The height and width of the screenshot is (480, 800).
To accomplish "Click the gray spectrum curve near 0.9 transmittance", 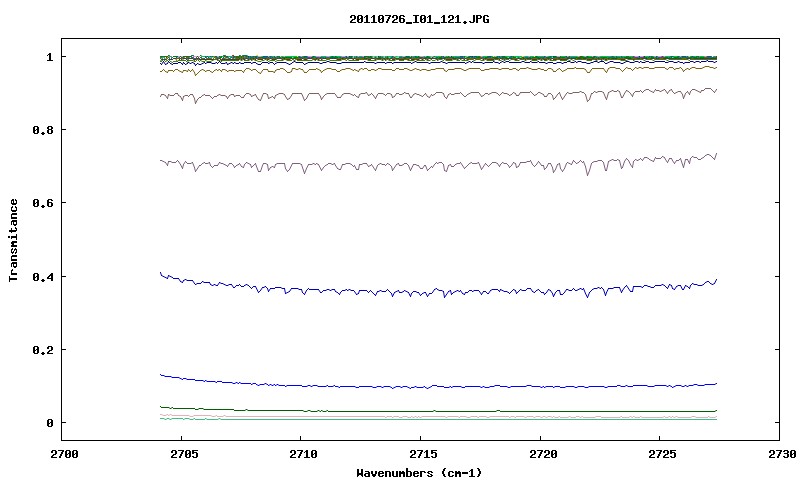I will (439, 94).
